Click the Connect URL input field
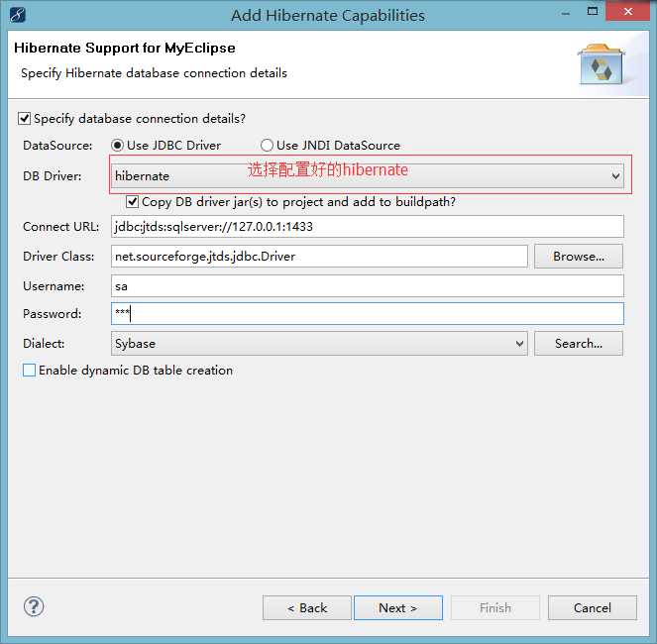This screenshot has height=644, width=657. 367,227
